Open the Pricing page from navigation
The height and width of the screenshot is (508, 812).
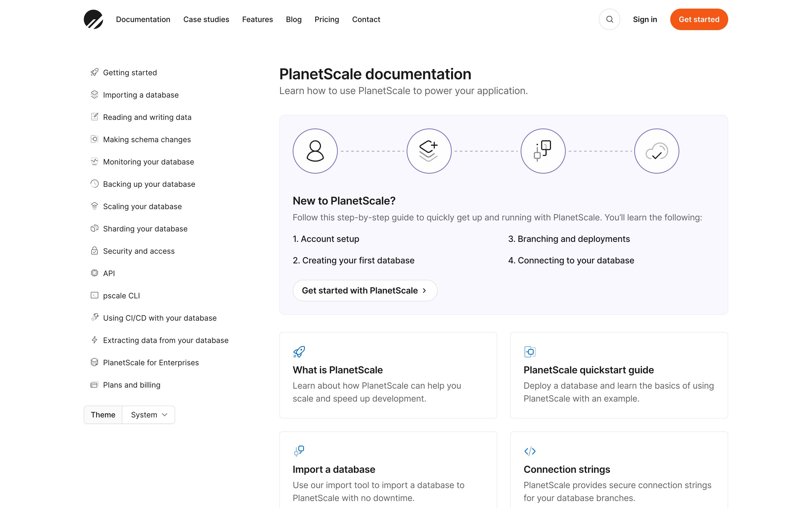coord(327,19)
